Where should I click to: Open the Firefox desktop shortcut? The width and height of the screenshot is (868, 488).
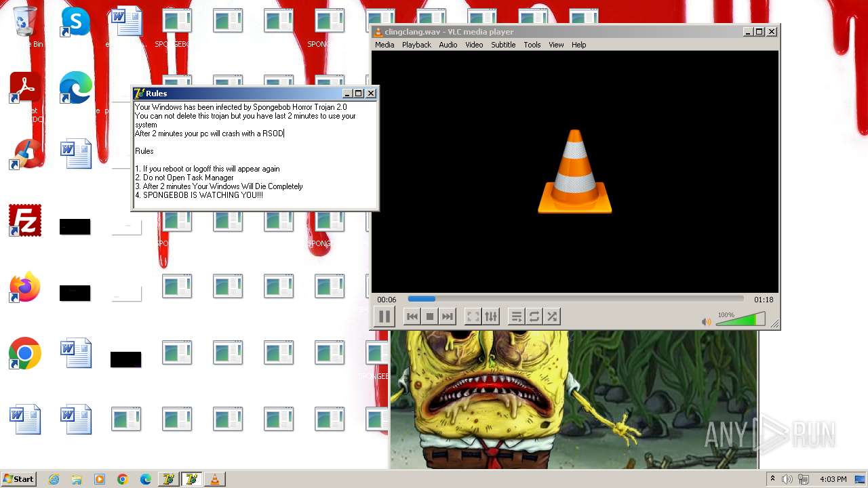click(25, 287)
